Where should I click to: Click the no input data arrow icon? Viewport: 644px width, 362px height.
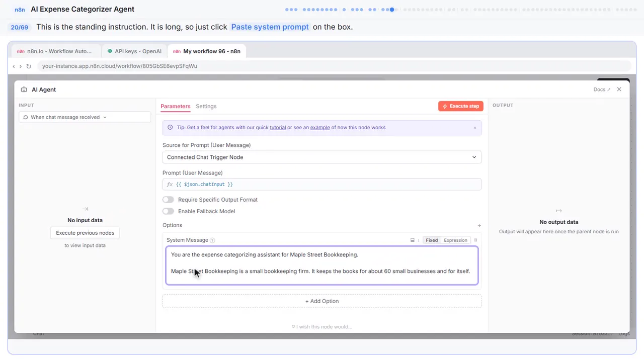click(85, 209)
